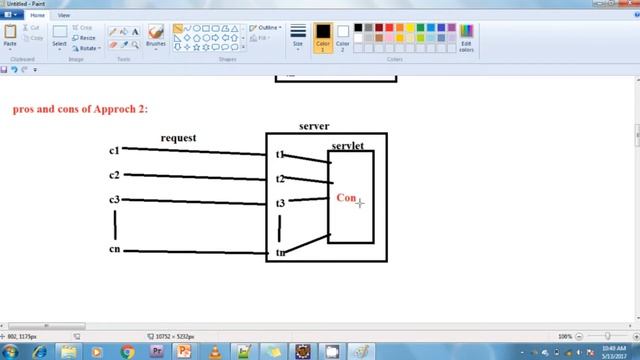Viewport: 640px width, 360px height.
Task: Click the Cut button
Action: click(31, 28)
